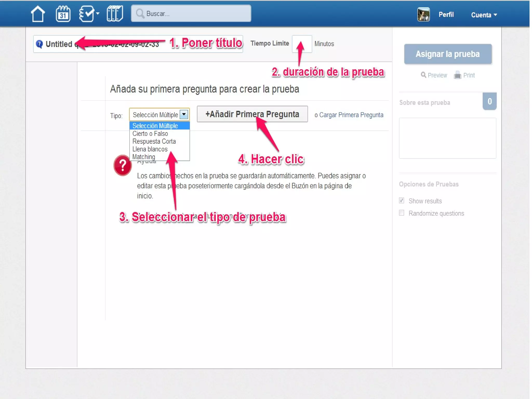Screen dimensions: 532x399
Task: Go to the home page icon
Action: [38, 14]
